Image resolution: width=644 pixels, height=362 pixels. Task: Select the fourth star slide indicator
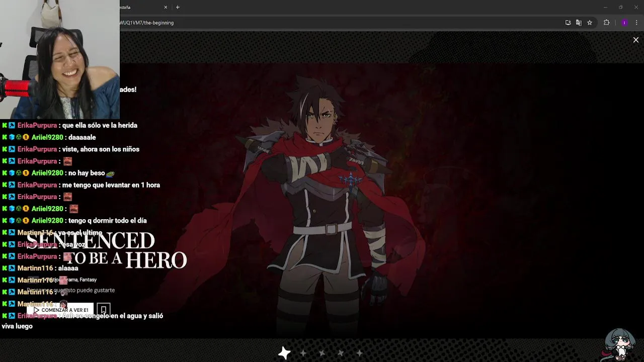click(341, 353)
